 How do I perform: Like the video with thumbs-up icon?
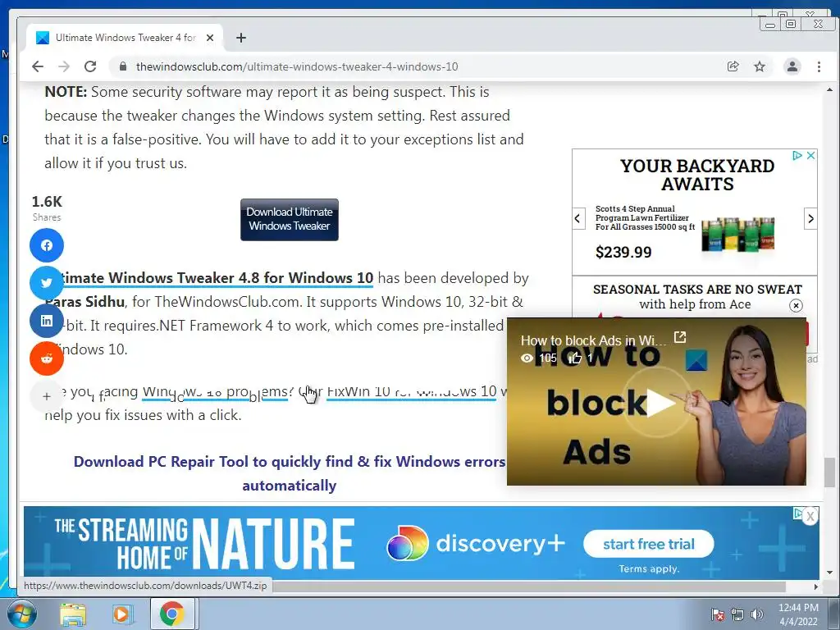[x=575, y=358]
